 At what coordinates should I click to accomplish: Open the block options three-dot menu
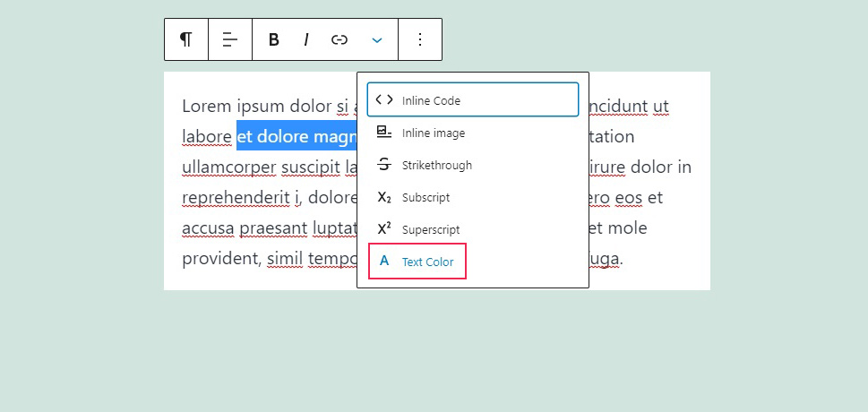coord(420,39)
